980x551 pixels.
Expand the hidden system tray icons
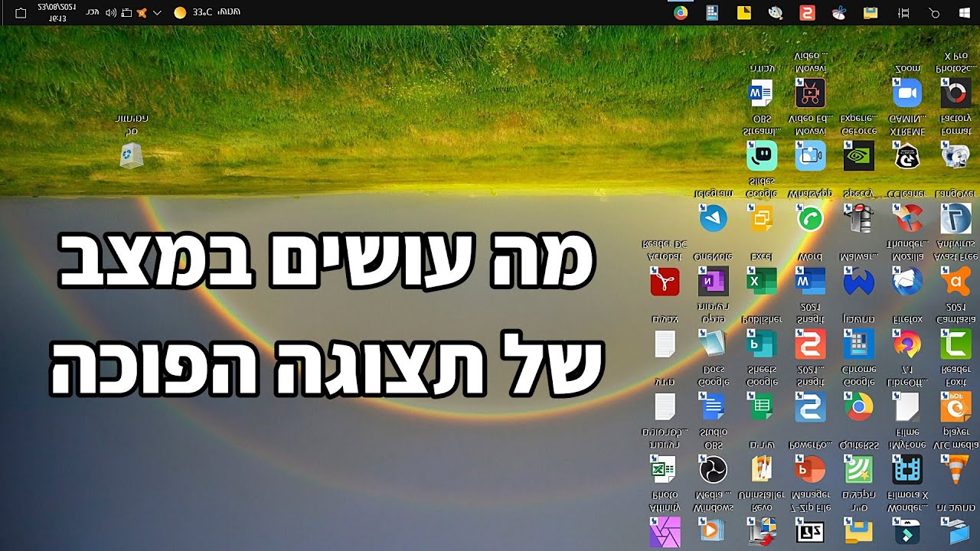click(x=157, y=12)
